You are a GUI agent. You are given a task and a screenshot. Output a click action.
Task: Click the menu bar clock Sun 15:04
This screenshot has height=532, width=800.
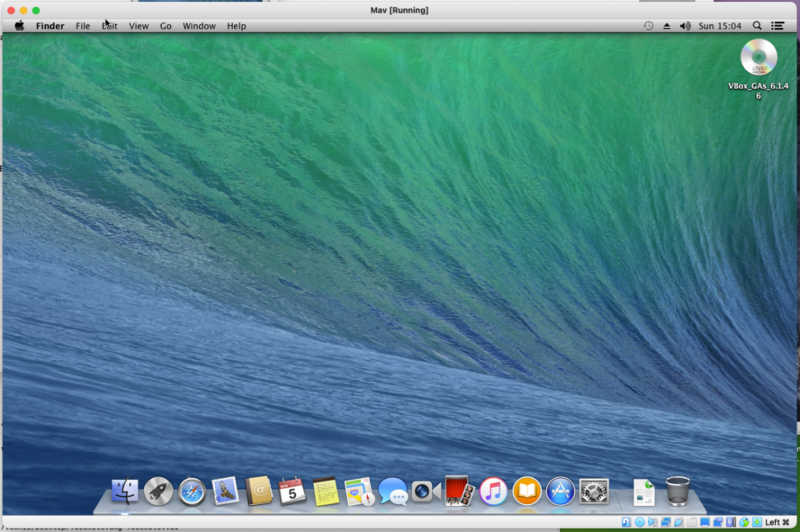(719, 26)
